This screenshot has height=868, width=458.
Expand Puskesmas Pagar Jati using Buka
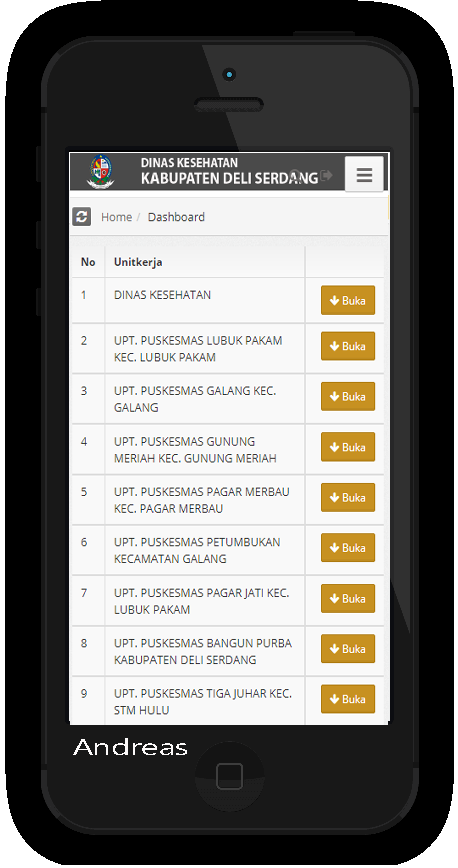click(x=348, y=599)
